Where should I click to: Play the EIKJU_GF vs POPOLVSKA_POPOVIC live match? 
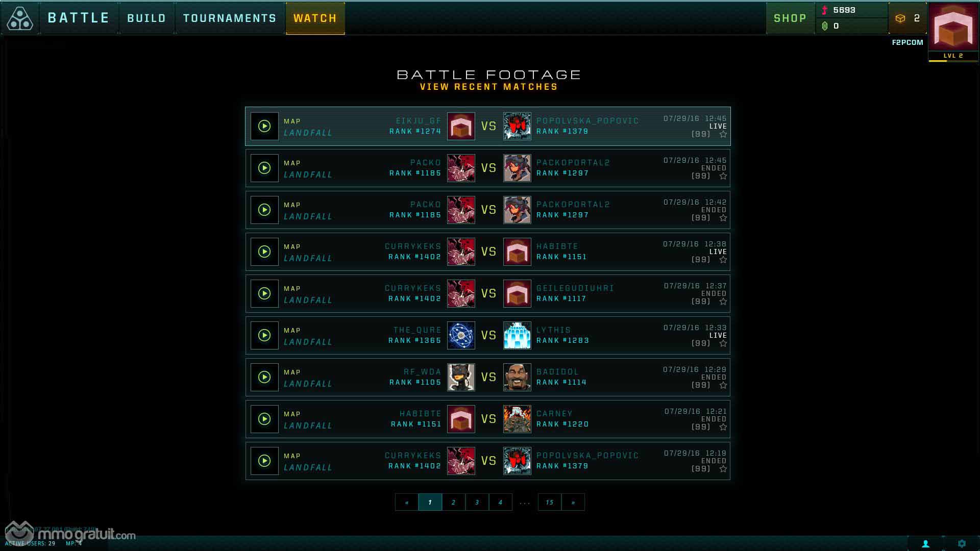[264, 126]
